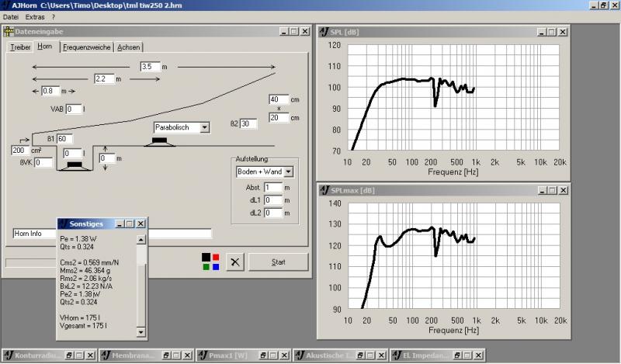621x364 pixels.
Task: Open the Datei menu
Action: pyautogui.click(x=10, y=17)
